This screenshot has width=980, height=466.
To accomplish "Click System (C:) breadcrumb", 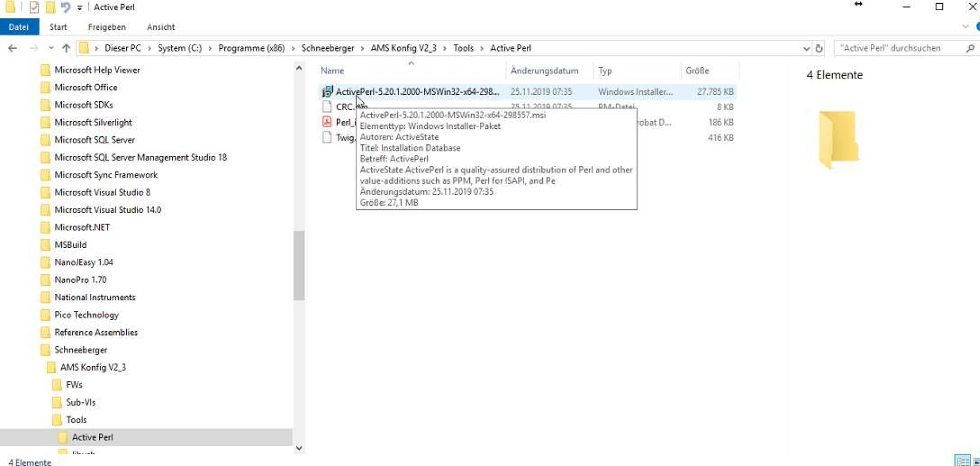I will (x=179, y=48).
